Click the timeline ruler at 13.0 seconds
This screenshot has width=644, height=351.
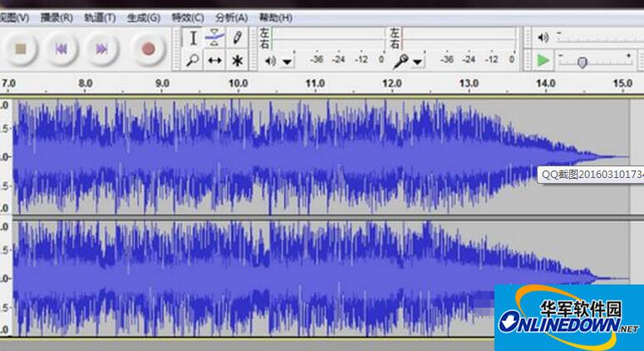(x=469, y=83)
